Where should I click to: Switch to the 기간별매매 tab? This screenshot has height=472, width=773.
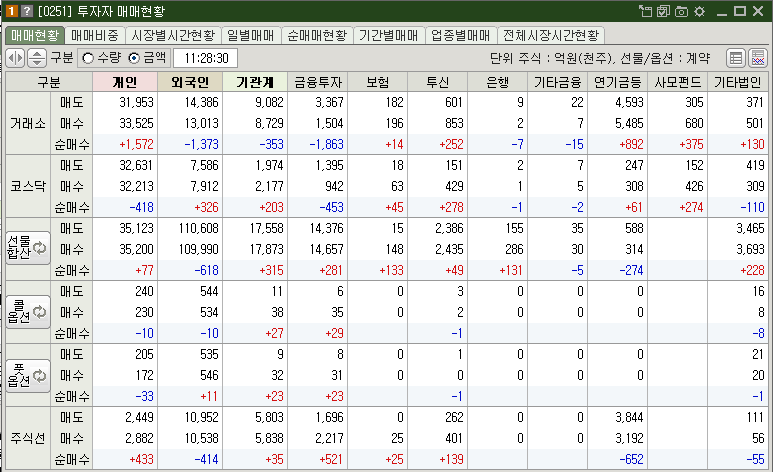tap(388, 36)
